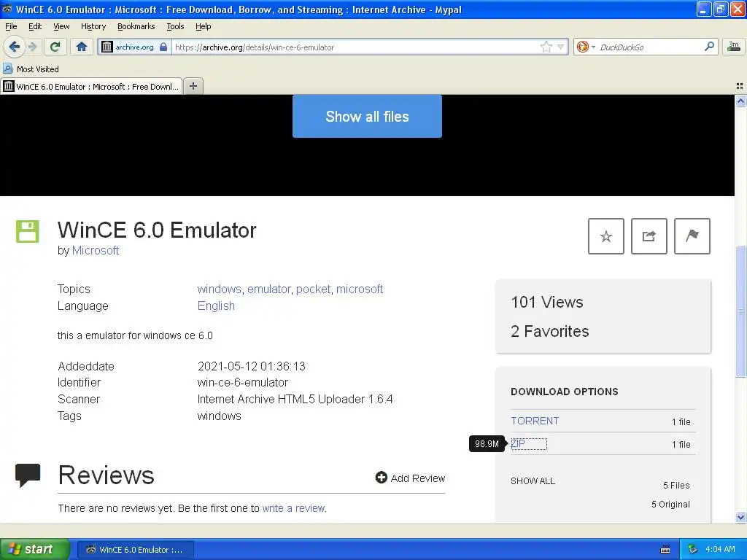Click the write a review link
The image size is (747, 560).
(293, 508)
